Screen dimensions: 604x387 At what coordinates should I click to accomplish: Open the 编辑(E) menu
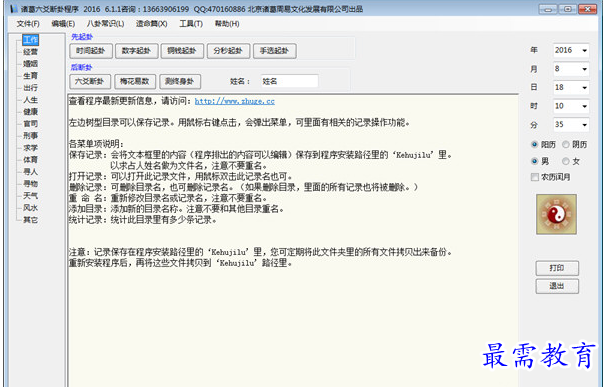coord(63,24)
